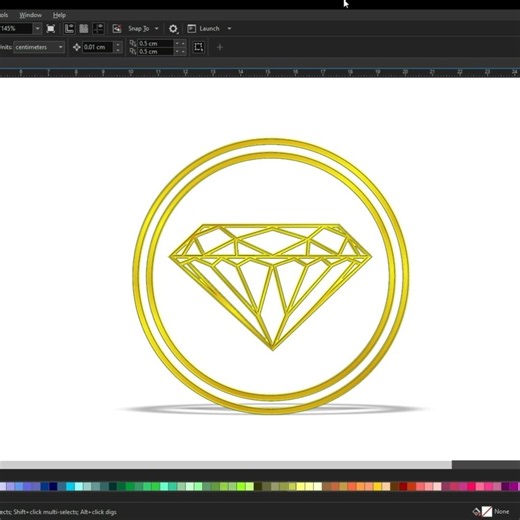
Task: Select the dark olive palette swatch
Action: [258, 487]
